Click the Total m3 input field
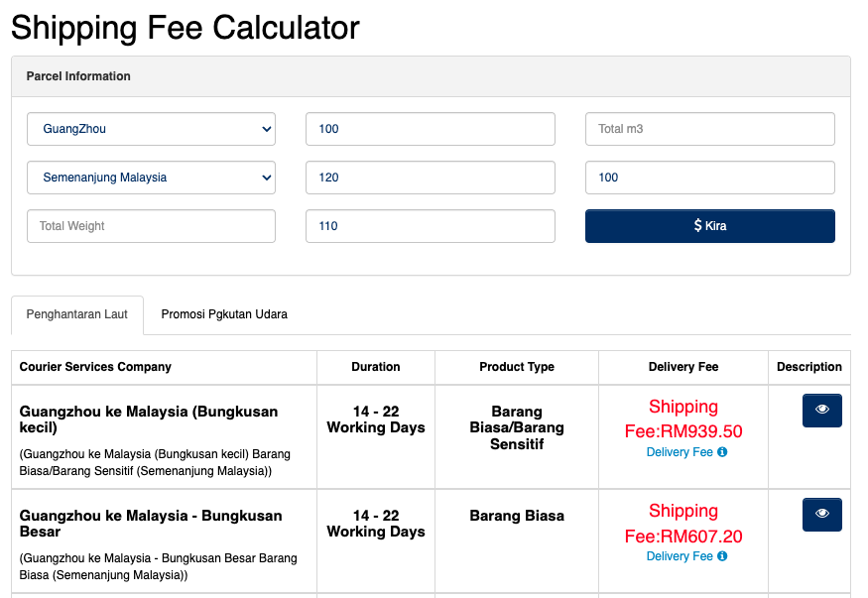Viewport: 868px width, 598px height. click(709, 129)
